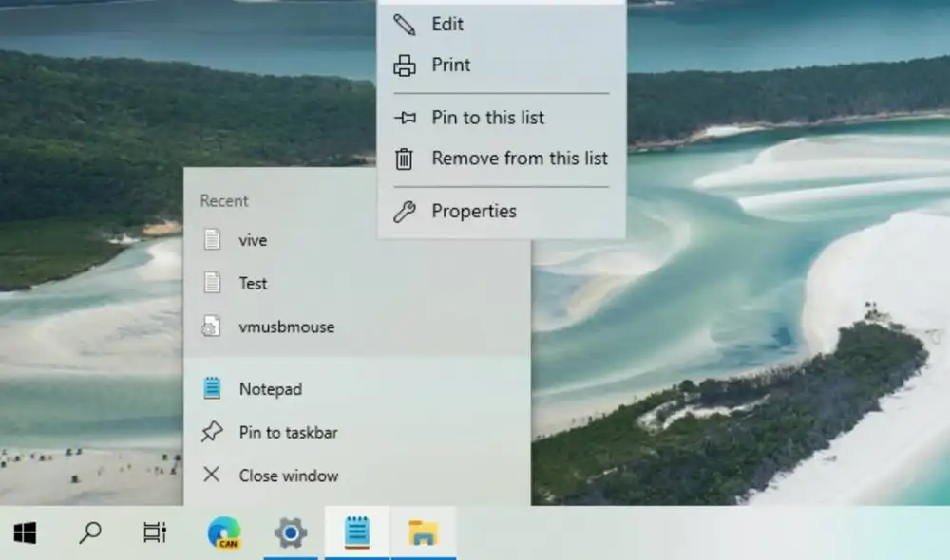Click the Start button on the taskbar
This screenshot has width=950, height=560.
tap(26, 532)
